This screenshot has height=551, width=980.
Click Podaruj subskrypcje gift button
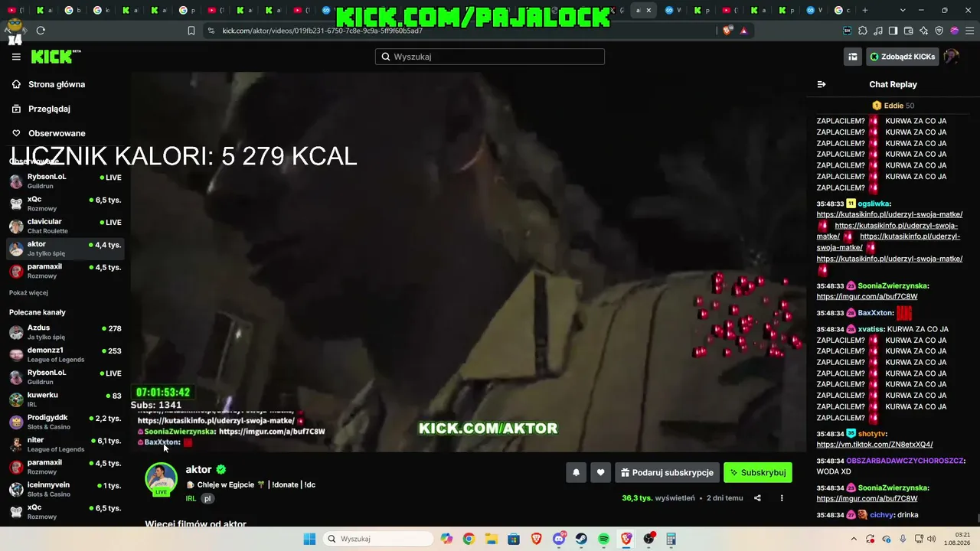pos(666,473)
